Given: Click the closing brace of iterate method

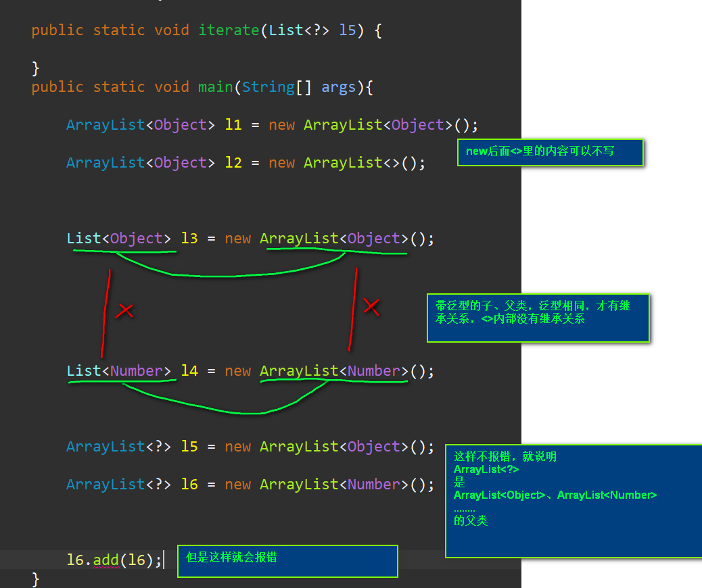Looking at the screenshot, I should tap(35, 68).
